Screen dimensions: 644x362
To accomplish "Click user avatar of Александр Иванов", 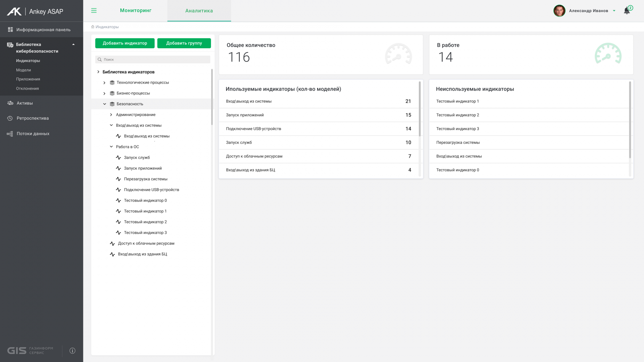I will [559, 11].
